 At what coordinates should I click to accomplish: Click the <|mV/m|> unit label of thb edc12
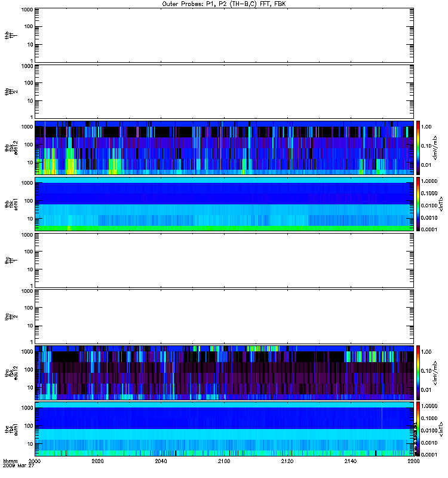coord(435,148)
